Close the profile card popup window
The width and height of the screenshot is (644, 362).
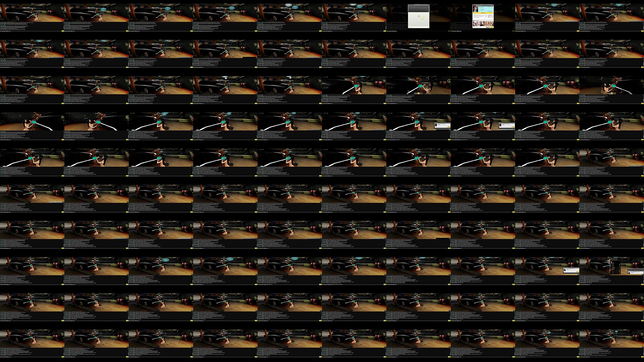point(493,5)
